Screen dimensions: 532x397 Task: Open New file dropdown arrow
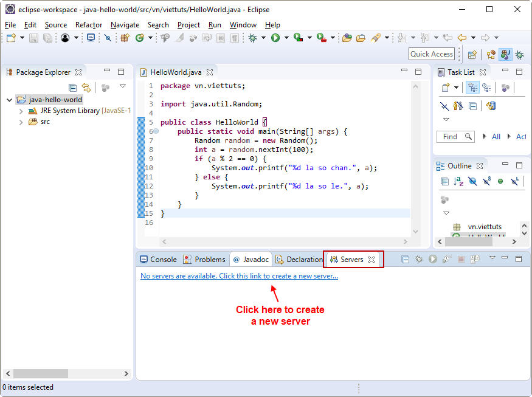point(22,38)
